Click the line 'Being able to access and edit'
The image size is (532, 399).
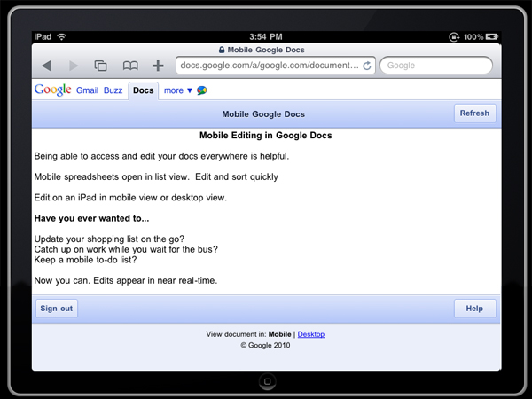[161, 156]
